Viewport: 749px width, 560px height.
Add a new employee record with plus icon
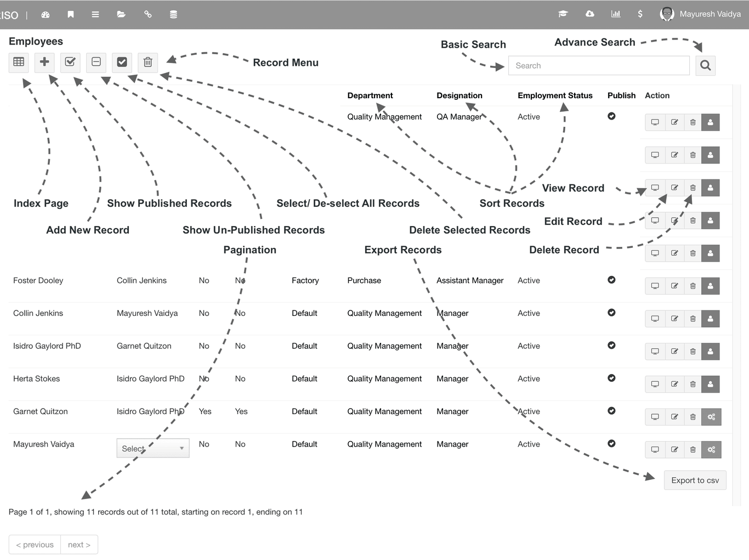pos(44,62)
